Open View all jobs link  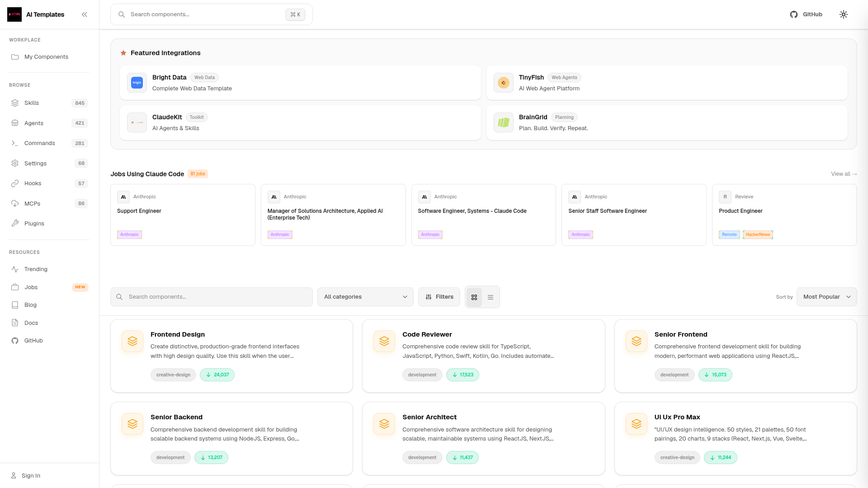click(844, 174)
